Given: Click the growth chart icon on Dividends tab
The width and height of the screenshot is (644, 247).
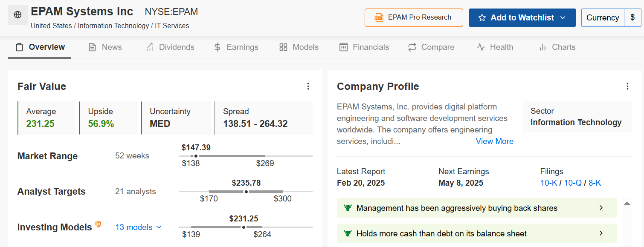Looking at the screenshot, I should 150,47.
